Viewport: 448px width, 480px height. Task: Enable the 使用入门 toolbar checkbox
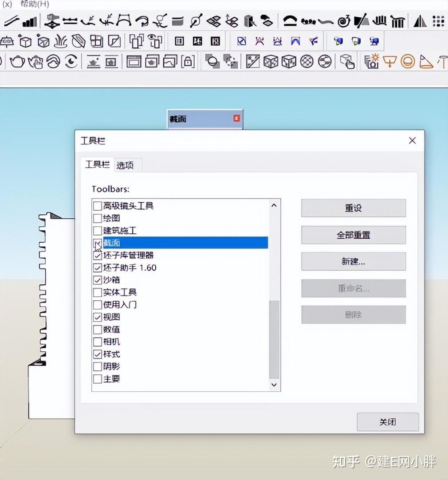point(97,305)
